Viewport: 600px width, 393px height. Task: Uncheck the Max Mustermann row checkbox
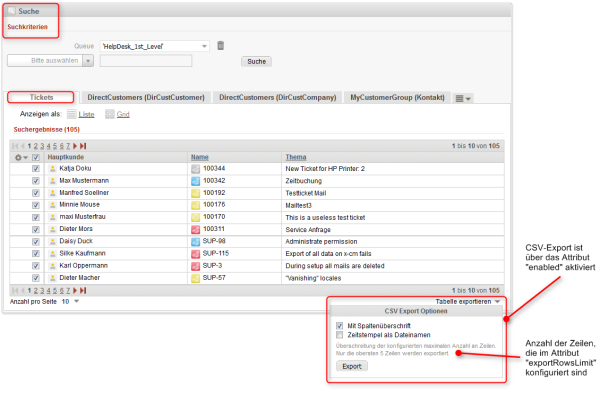(x=36, y=181)
